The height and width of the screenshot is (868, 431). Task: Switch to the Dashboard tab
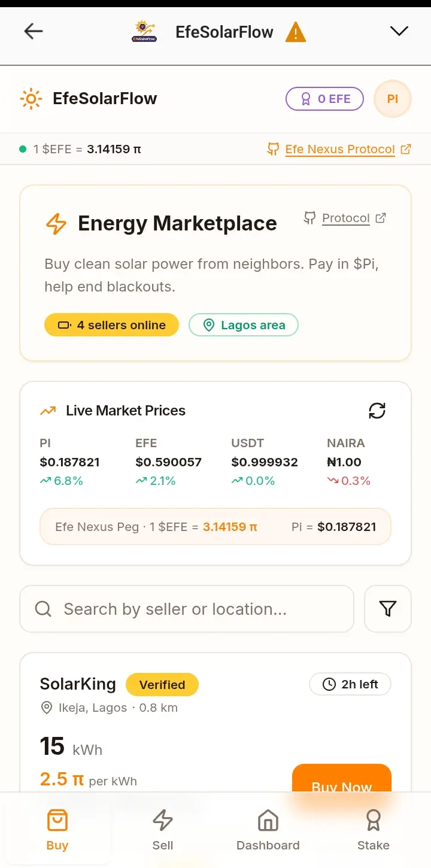(268, 830)
